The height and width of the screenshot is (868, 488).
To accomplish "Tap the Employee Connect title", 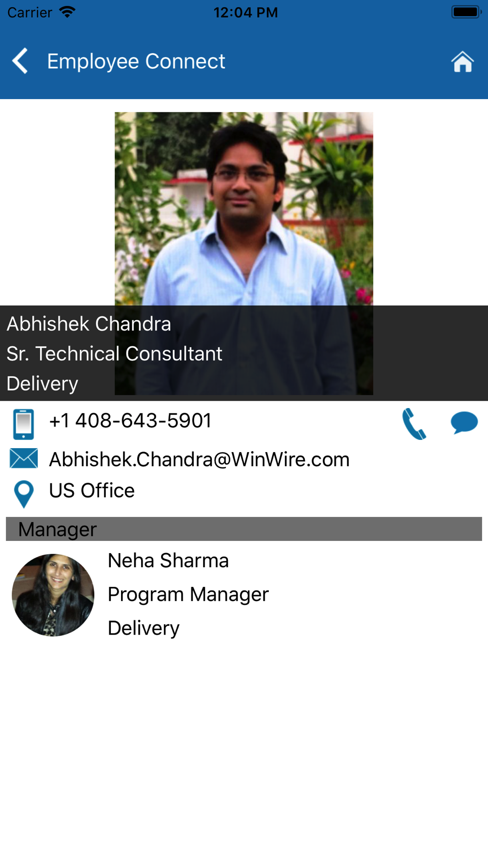I will [x=136, y=62].
